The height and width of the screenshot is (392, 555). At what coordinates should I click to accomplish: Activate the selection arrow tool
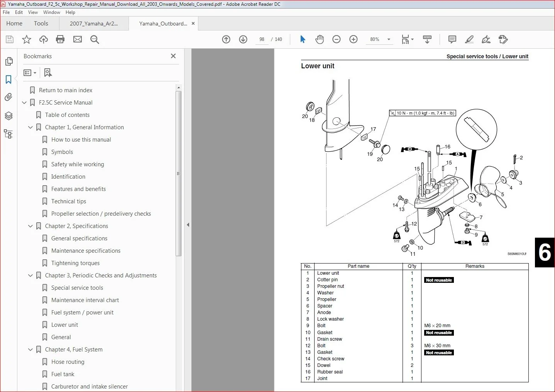(x=303, y=39)
